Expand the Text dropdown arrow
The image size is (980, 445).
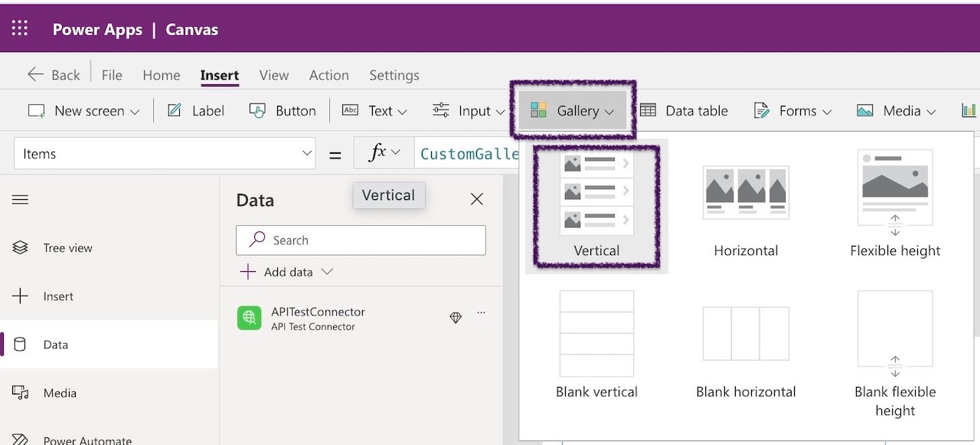(403, 112)
